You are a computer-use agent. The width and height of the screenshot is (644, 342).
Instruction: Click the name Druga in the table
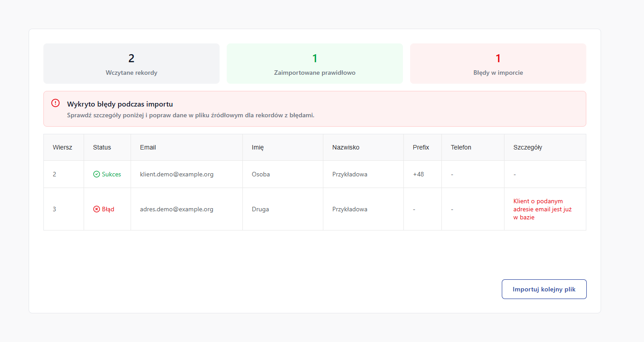[x=260, y=209]
